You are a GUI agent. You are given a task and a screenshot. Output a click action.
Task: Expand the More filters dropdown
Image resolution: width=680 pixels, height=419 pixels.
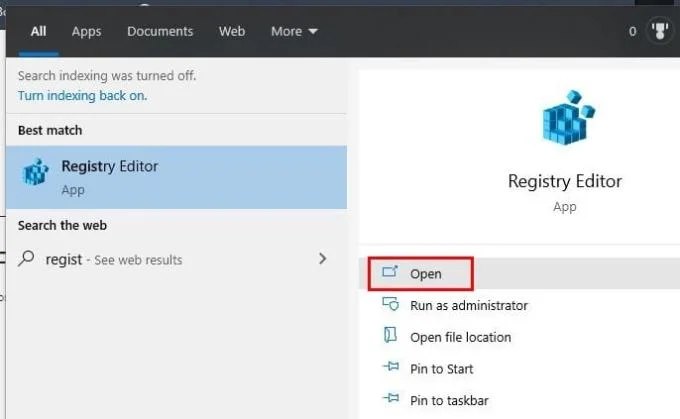click(294, 31)
